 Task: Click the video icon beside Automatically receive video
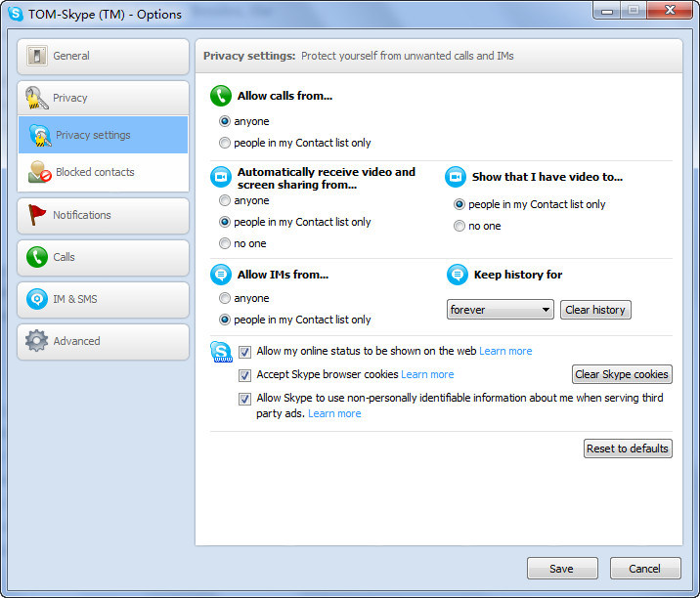221,177
